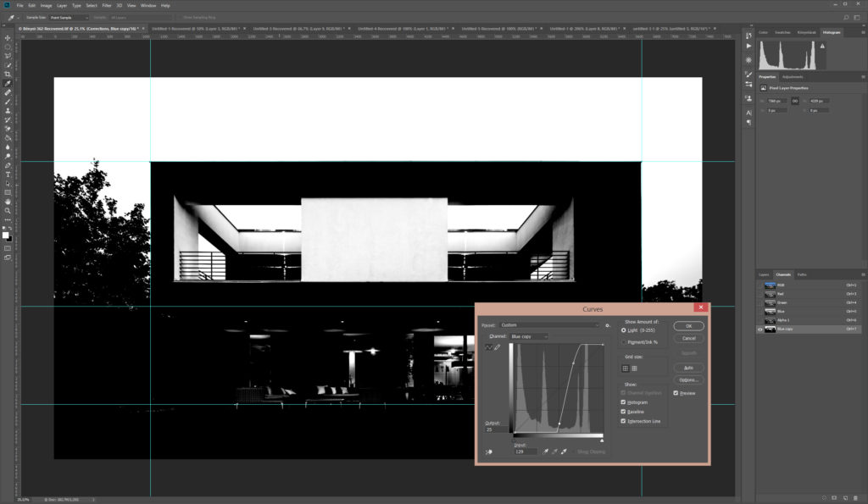Image resolution: width=868 pixels, height=504 pixels.
Task: Toggle the Intersection Line checkbox
Action: tap(623, 421)
